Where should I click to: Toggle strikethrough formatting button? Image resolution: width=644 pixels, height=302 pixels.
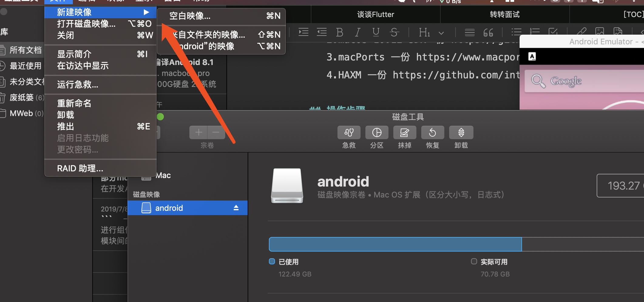(x=394, y=32)
